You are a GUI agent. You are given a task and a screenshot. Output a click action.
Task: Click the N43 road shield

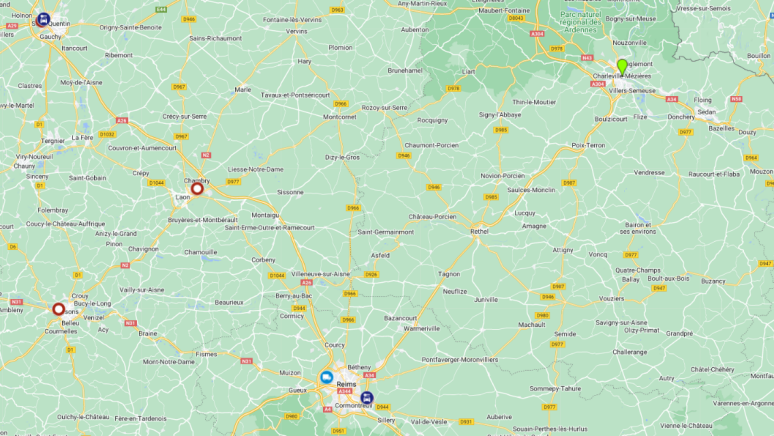point(586,58)
